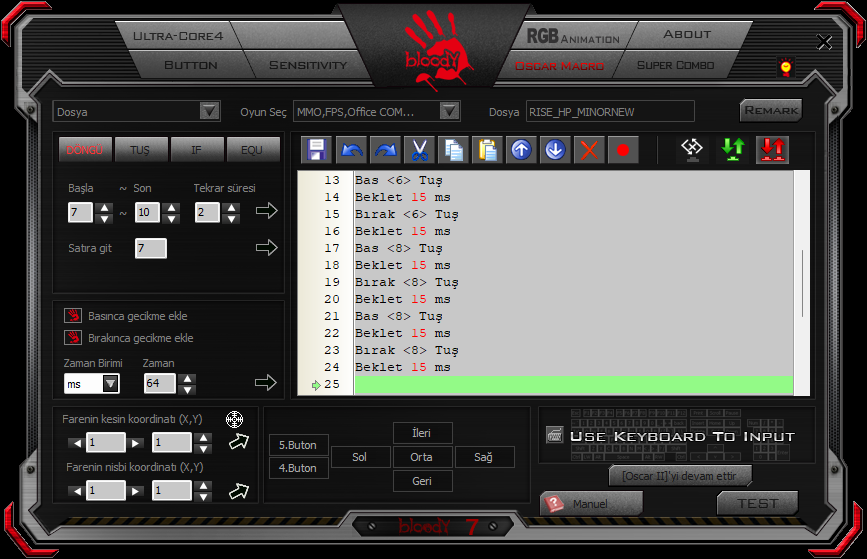Click the Remark button
Viewport: 867px width, 559px height.
(x=771, y=111)
